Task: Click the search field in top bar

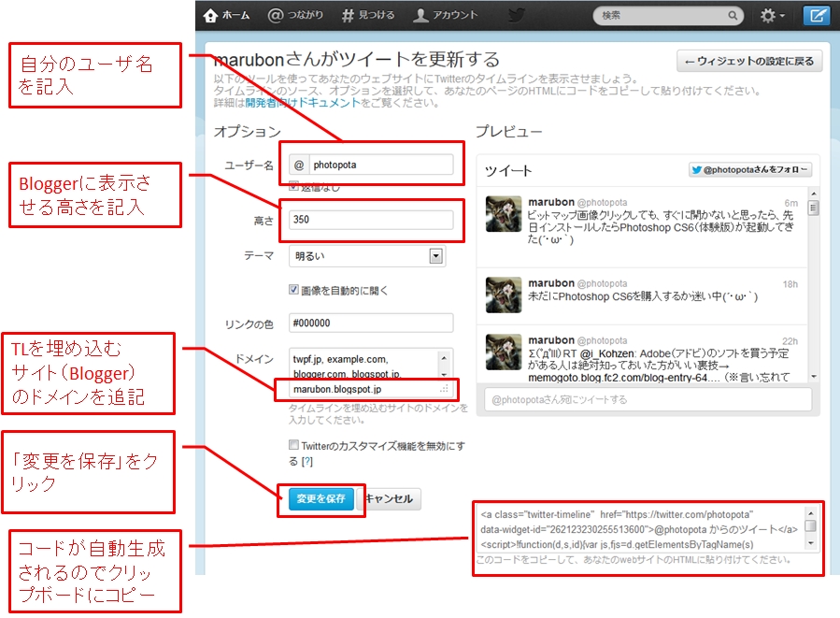Action: [x=668, y=16]
